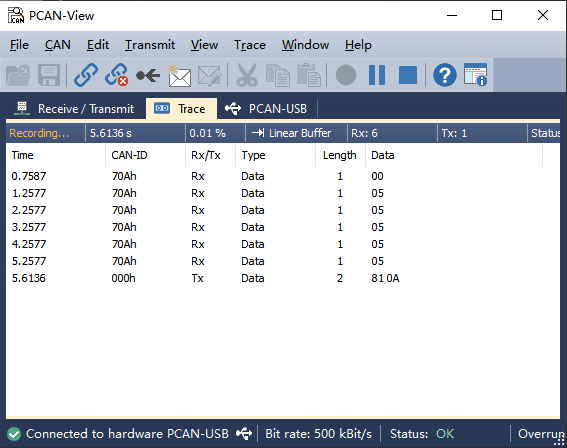Click the Reset hardware arrow icon

coord(148,76)
